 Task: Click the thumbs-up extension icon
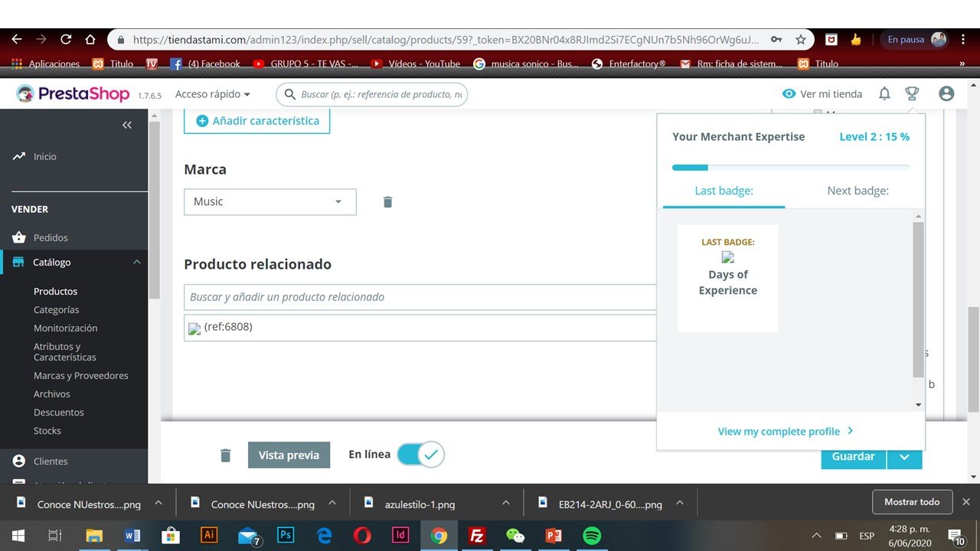pos(856,39)
